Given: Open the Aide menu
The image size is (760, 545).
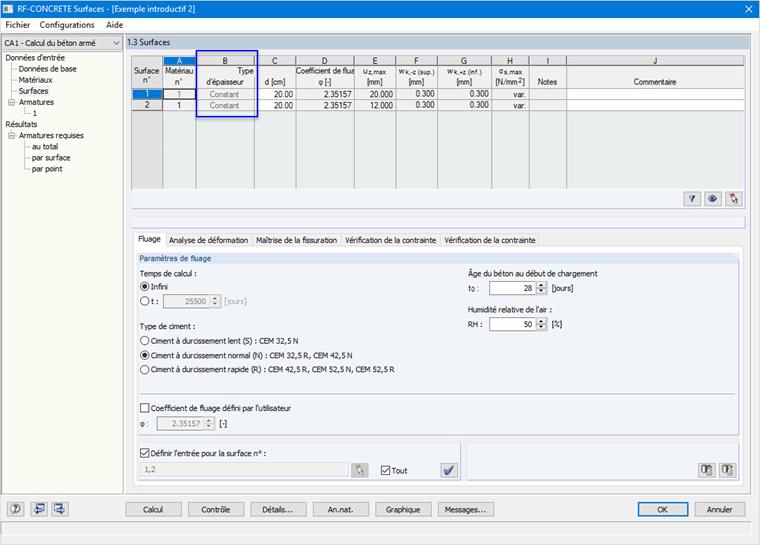Looking at the screenshot, I should coord(114,25).
